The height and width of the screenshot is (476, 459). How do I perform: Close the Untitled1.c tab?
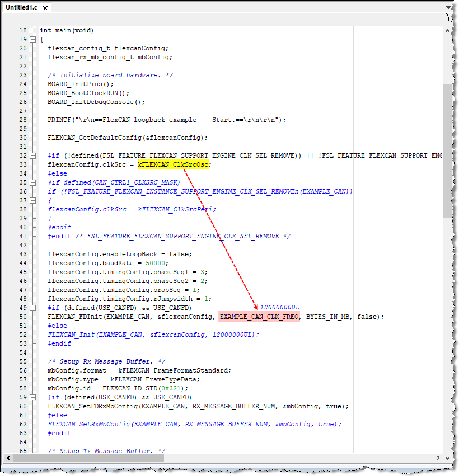(x=44, y=8)
